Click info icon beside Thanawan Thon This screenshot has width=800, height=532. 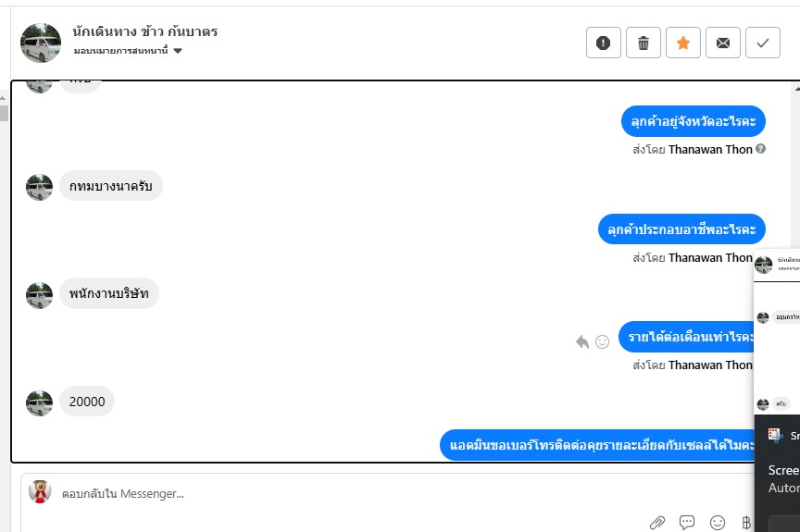pyautogui.click(x=760, y=149)
